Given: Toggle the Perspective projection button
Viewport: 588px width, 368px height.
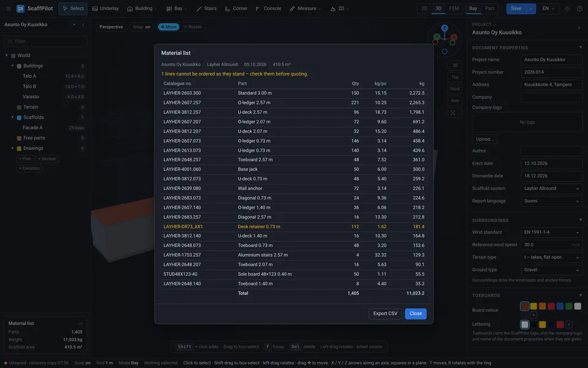Looking at the screenshot, I should pyautogui.click(x=111, y=27).
